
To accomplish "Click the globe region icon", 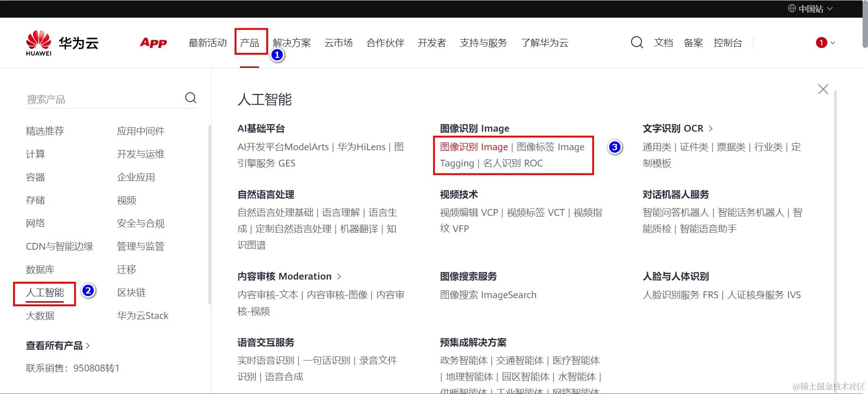I will 792,8.
